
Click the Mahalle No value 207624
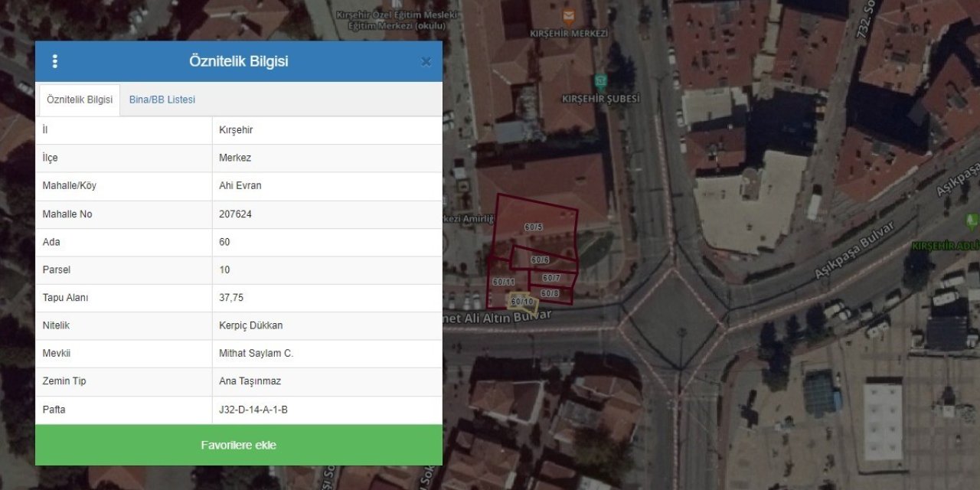pyautogui.click(x=235, y=214)
